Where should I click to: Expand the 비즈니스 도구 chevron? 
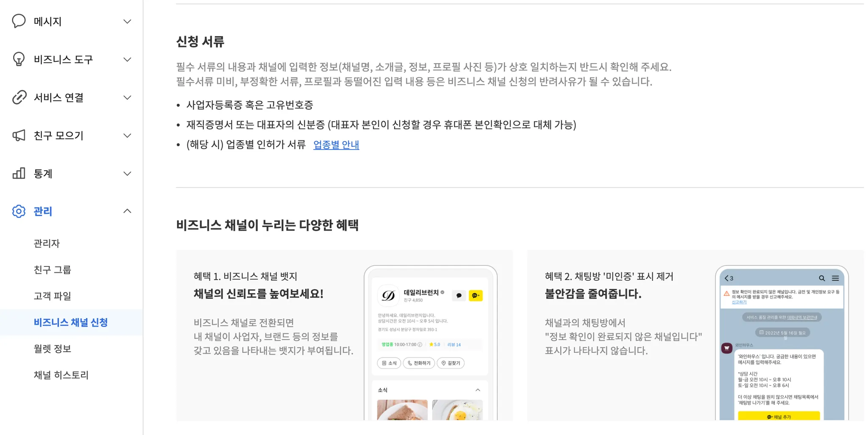(x=127, y=60)
